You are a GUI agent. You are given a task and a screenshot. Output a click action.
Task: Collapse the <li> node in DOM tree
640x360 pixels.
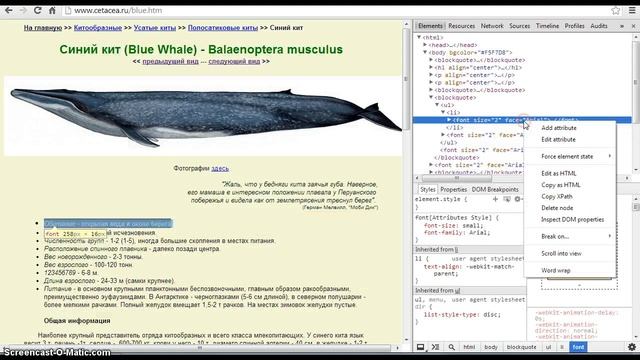pyautogui.click(x=443, y=112)
